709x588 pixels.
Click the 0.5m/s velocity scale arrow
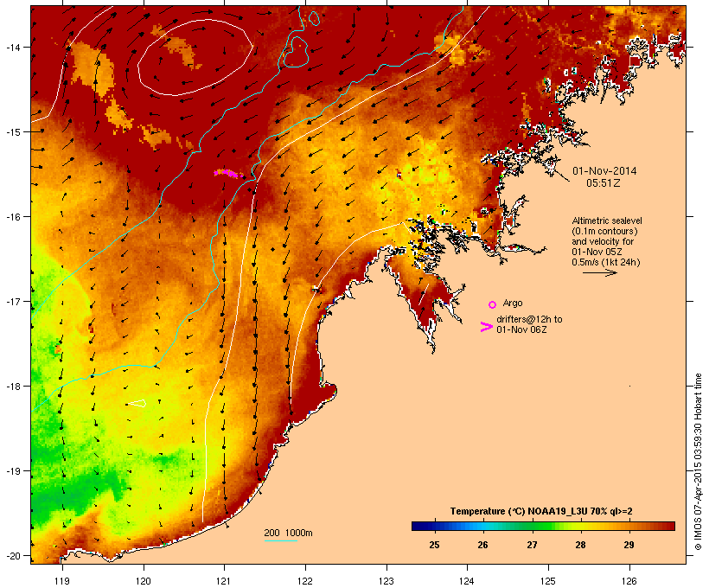coord(599,272)
